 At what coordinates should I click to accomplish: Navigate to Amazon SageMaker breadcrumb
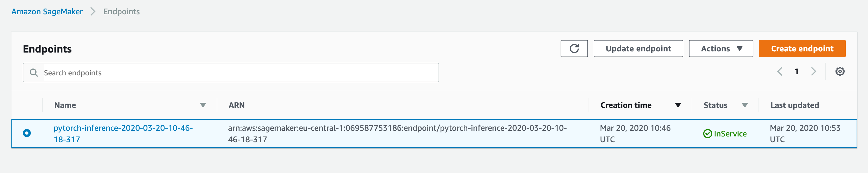(x=47, y=11)
